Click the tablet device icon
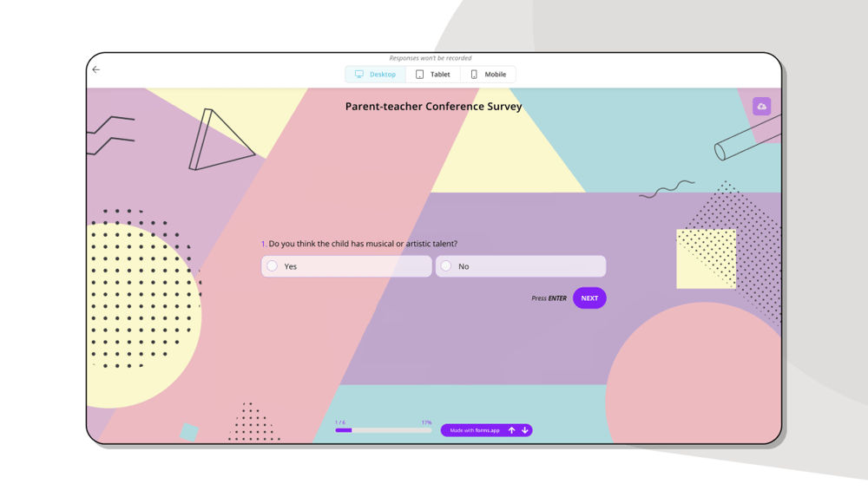 click(x=420, y=75)
